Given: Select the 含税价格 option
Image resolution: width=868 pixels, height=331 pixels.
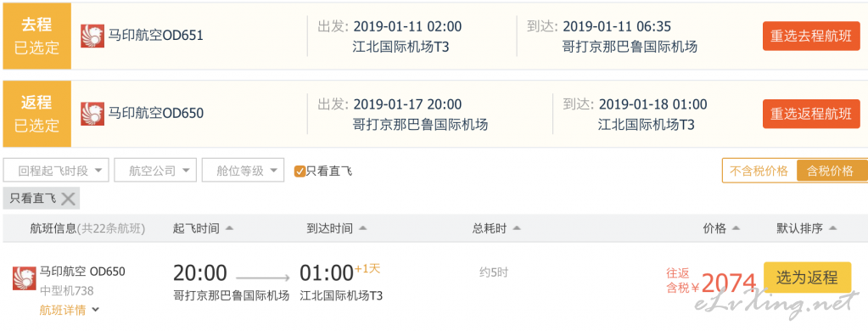Looking at the screenshot, I should click(831, 171).
